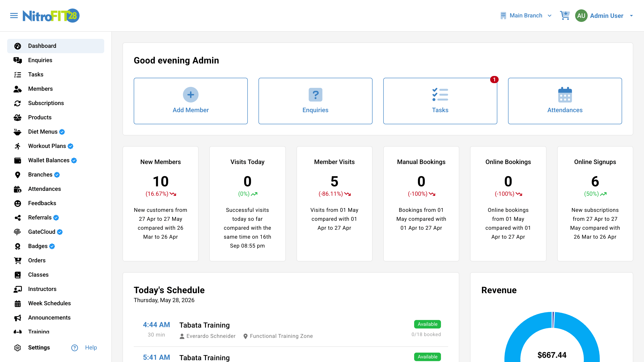
Task: Click the GateCloud fingerprint icon
Action: pos(17,232)
